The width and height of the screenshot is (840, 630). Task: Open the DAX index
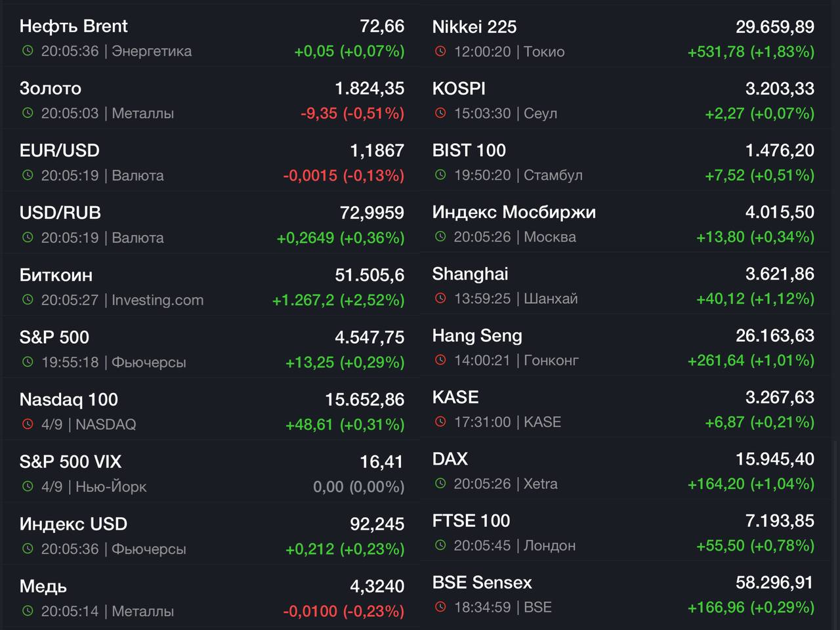[x=450, y=459]
